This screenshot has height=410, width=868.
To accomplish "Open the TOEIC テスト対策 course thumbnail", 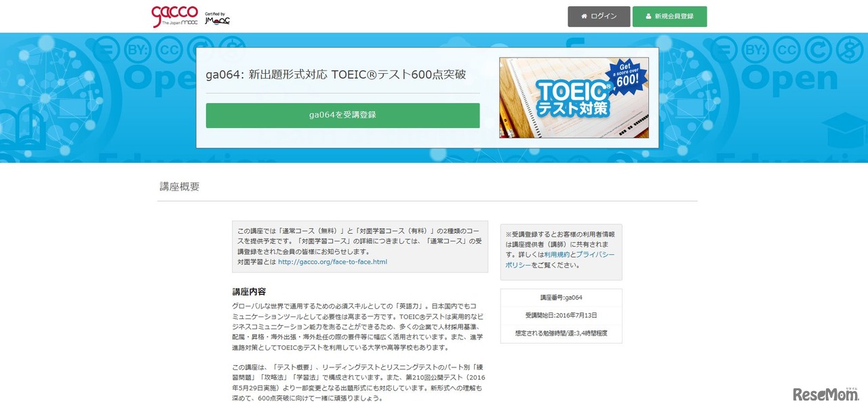I will 574,98.
